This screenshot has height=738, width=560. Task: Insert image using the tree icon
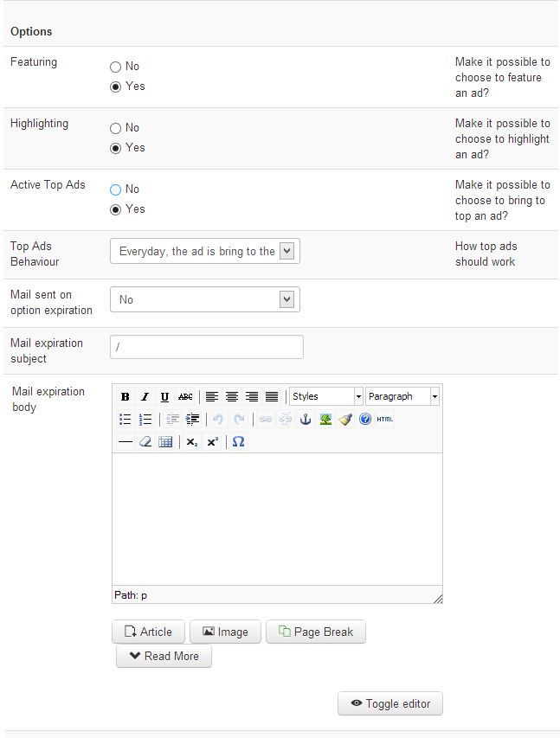point(325,420)
